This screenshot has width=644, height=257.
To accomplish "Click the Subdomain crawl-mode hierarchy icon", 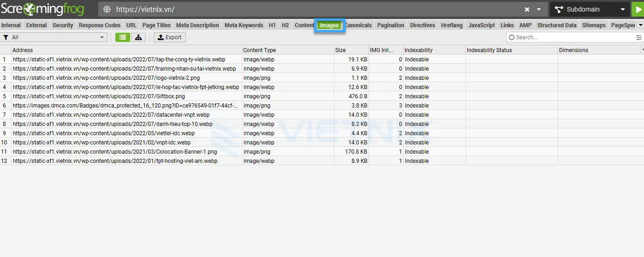I will (x=559, y=9).
